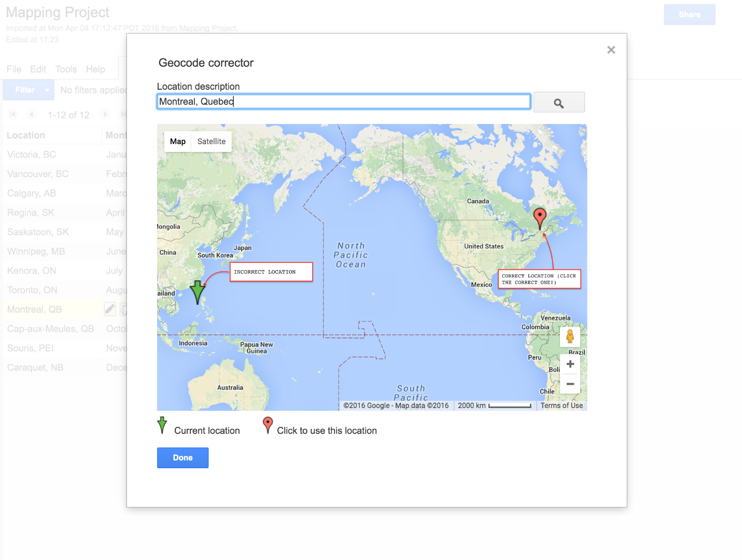Click the Share button
The width and height of the screenshot is (742, 560).
(689, 15)
